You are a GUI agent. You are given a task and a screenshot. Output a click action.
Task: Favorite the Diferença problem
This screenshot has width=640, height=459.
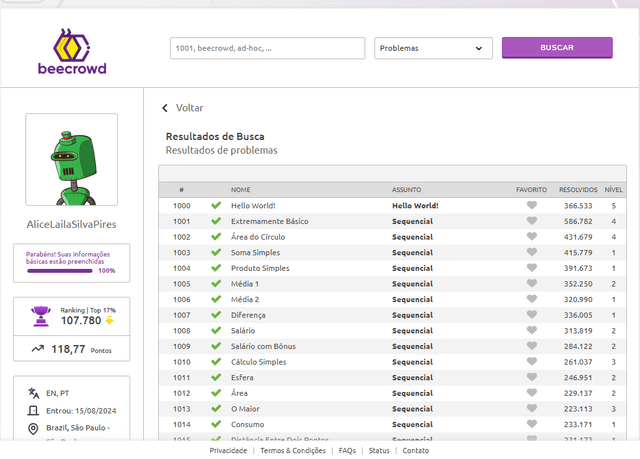tap(531, 315)
